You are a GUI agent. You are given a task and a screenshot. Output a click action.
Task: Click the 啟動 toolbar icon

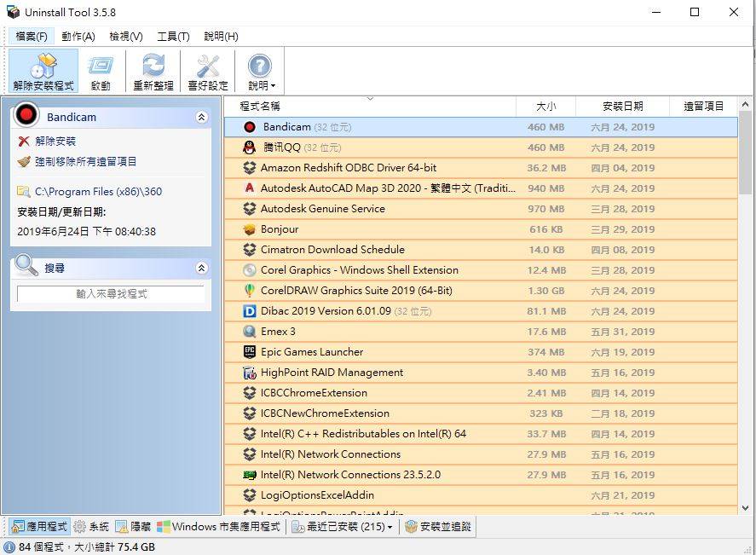(x=101, y=66)
